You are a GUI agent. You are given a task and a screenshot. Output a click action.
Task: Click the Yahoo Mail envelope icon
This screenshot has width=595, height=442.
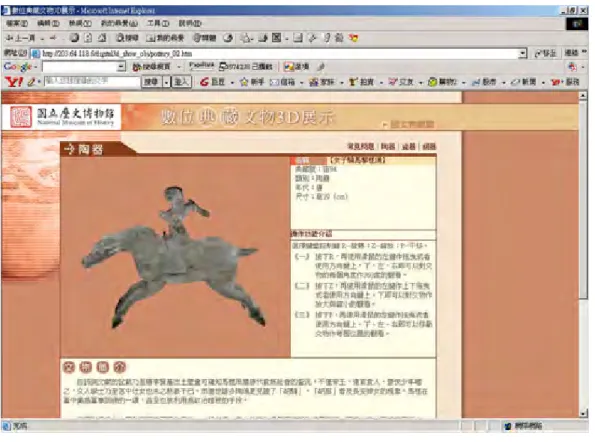point(275,82)
